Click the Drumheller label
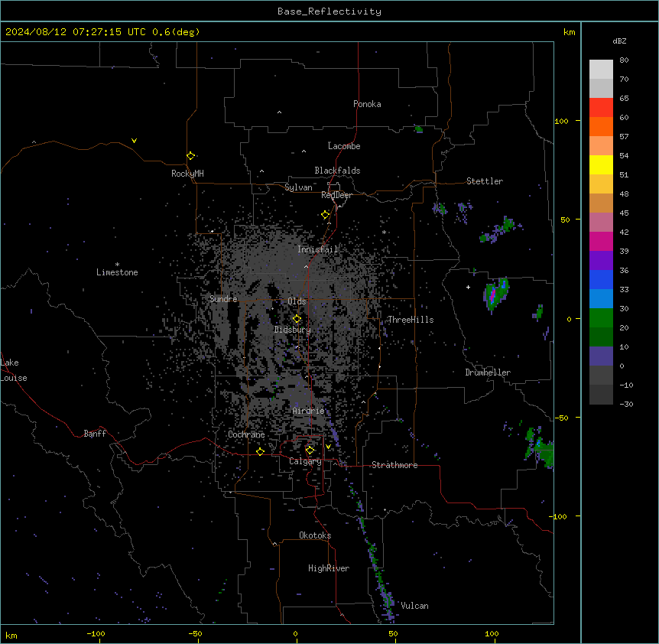Image resolution: width=659 pixels, height=644 pixels. [x=488, y=372]
